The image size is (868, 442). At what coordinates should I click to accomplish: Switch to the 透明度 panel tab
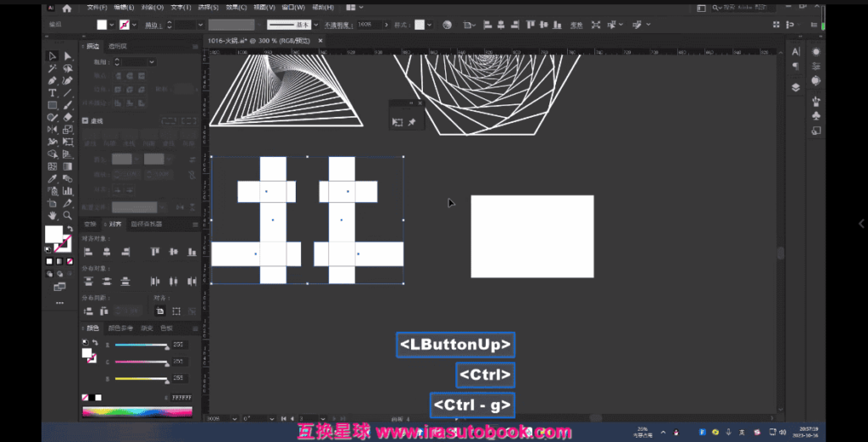[x=119, y=46]
